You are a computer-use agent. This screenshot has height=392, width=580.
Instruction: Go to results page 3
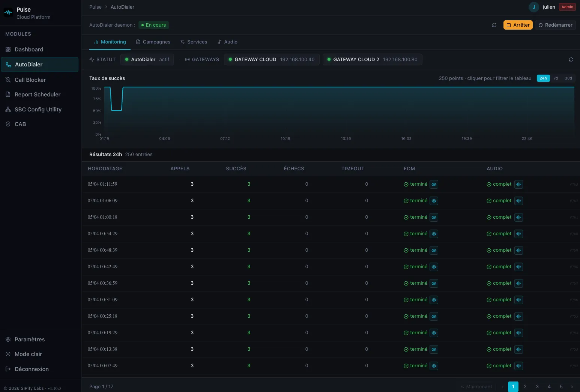tap(537, 387)
